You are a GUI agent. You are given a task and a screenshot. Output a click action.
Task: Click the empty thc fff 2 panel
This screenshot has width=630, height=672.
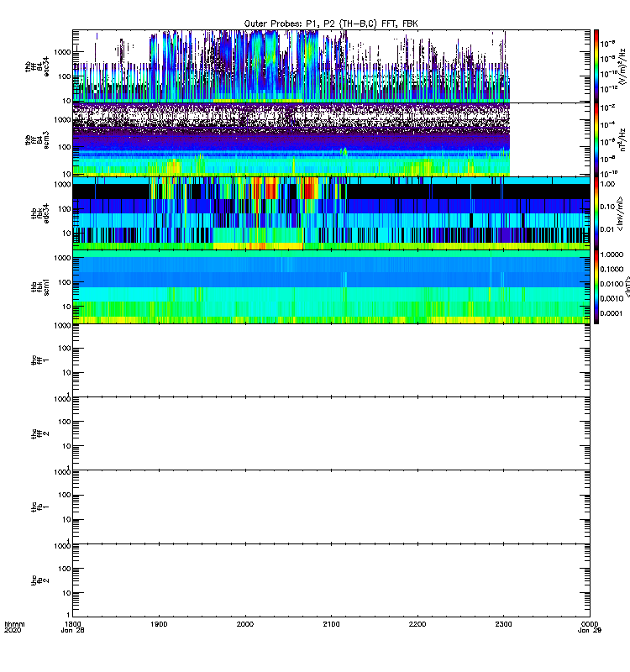coord(331,433)
